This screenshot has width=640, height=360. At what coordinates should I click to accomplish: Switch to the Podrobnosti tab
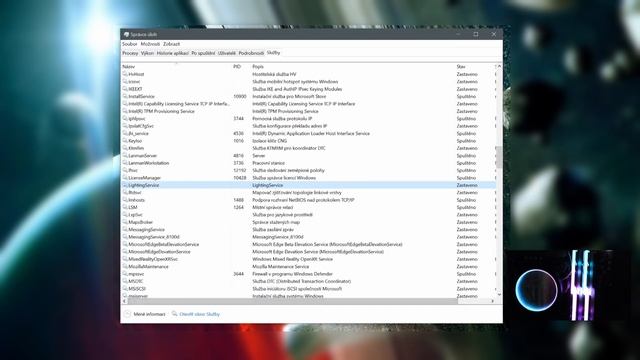click(x=251, y=53)
